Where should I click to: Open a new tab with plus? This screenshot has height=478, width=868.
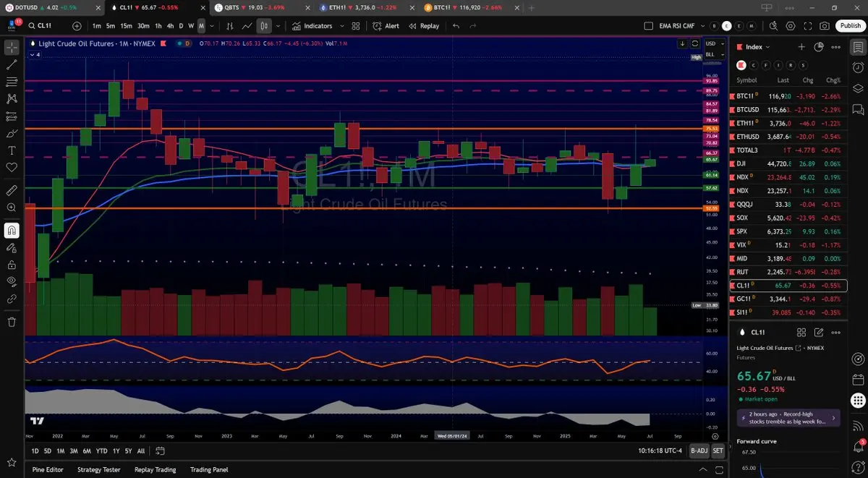coord(532,7)
